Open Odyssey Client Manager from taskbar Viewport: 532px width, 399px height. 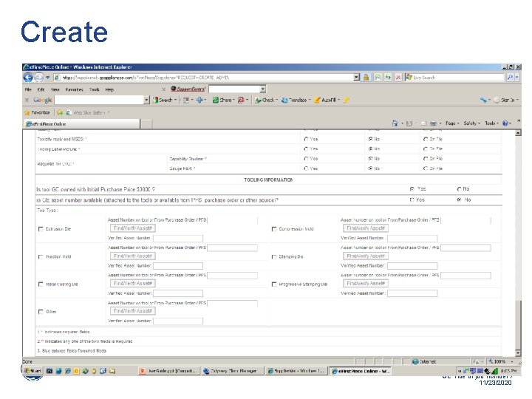(233, 371)
